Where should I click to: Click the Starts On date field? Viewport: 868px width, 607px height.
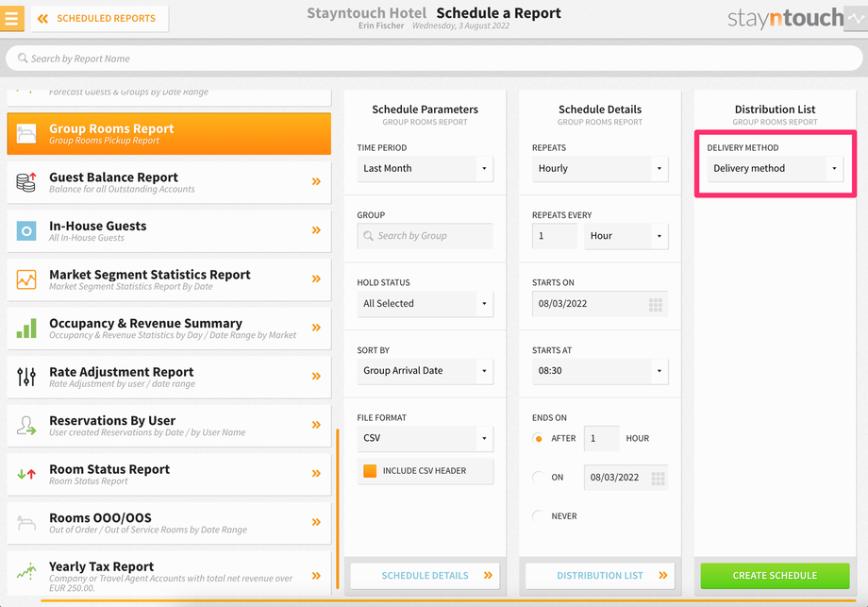click(600, 304)
